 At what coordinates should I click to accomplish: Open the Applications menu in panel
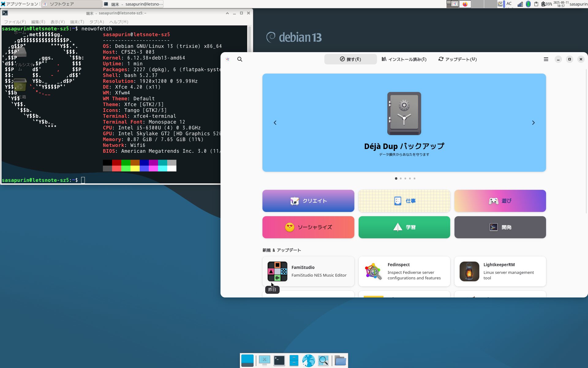(x=20, y=4)
